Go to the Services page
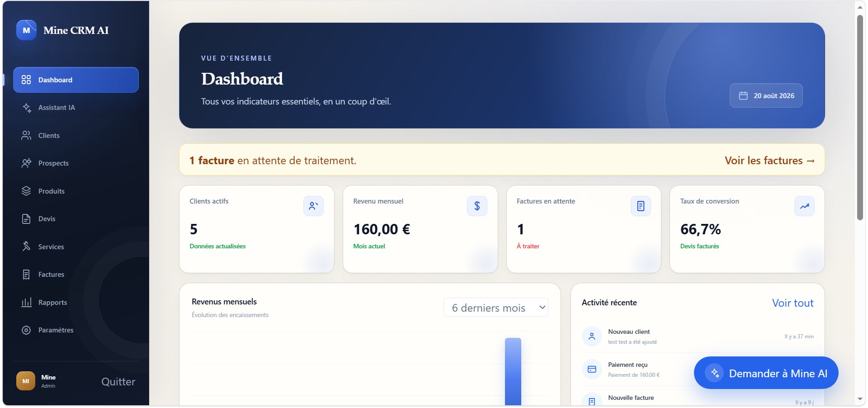Viewport: 868px width, 408px height. pyautogui.click(x=76, y=247)
